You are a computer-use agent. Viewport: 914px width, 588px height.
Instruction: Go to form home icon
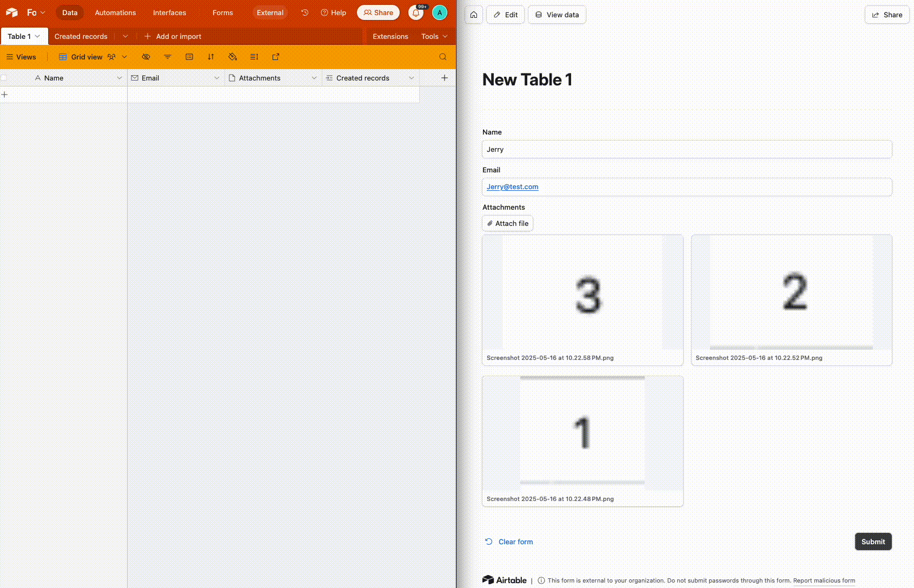coord(474,15)
